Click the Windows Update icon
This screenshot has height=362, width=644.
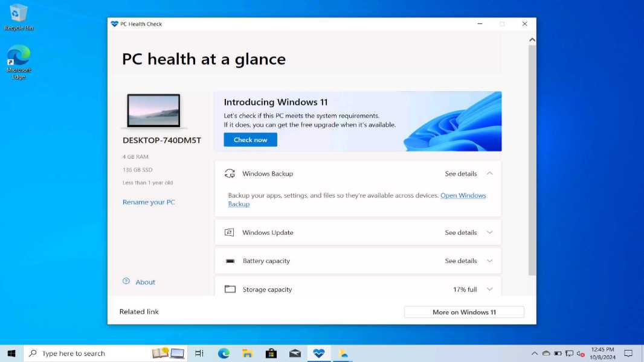(230, 232)
